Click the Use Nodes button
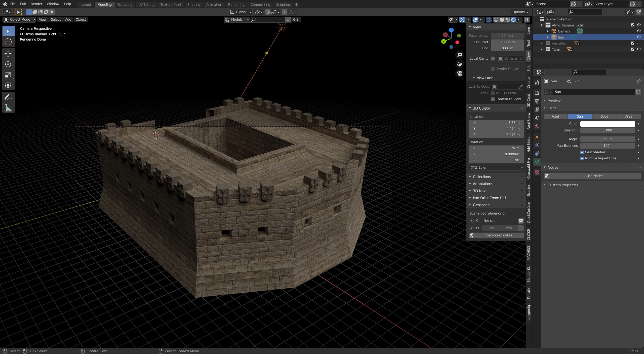644x354 pixels. [x=594, y=176]
